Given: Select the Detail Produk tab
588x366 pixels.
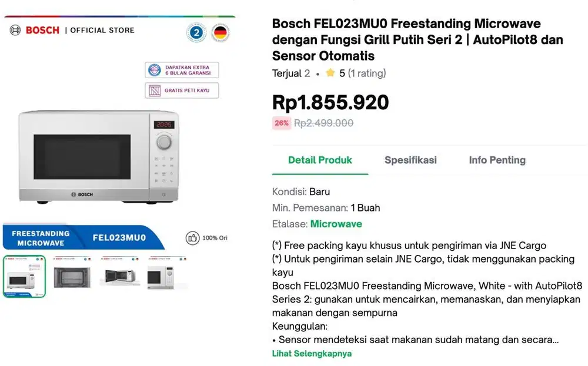Looking at the screenshot, I should [320, 160].
